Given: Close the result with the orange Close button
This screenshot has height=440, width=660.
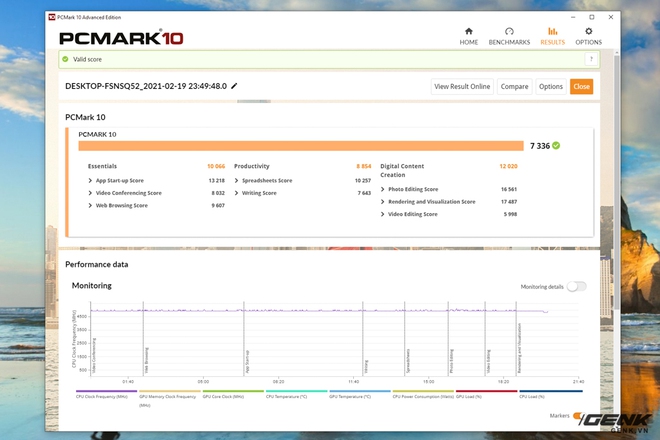Looking at the screenshot, I should tap(581, 86).
